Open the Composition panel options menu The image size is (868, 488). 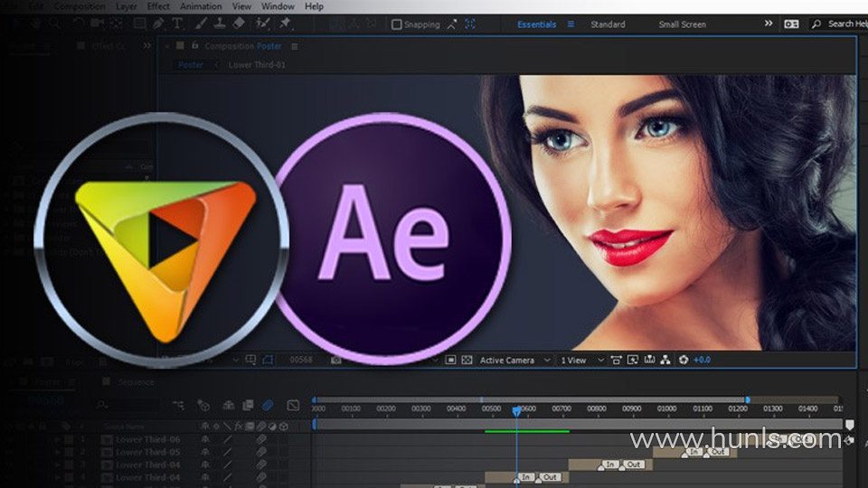295,46
